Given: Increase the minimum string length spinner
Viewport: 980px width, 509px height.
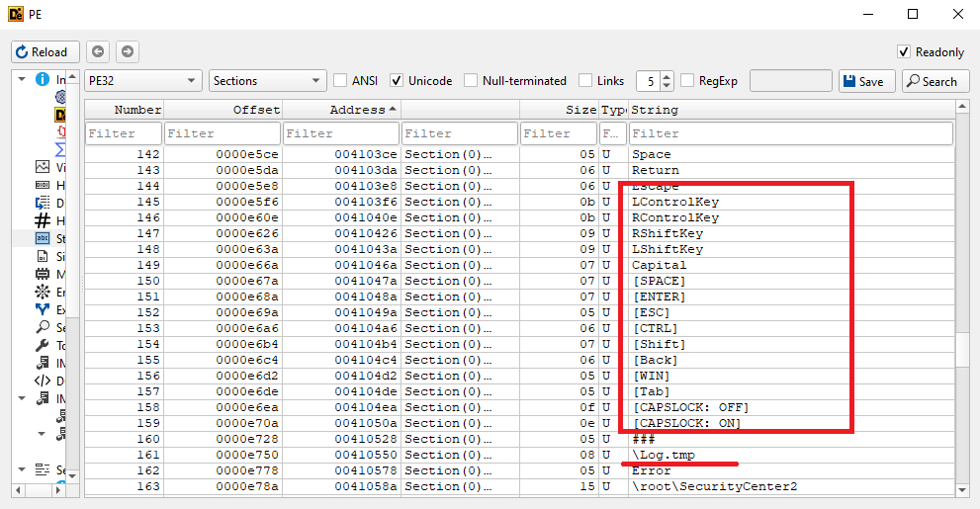Looking at the screenshot, I should [668, 76].
